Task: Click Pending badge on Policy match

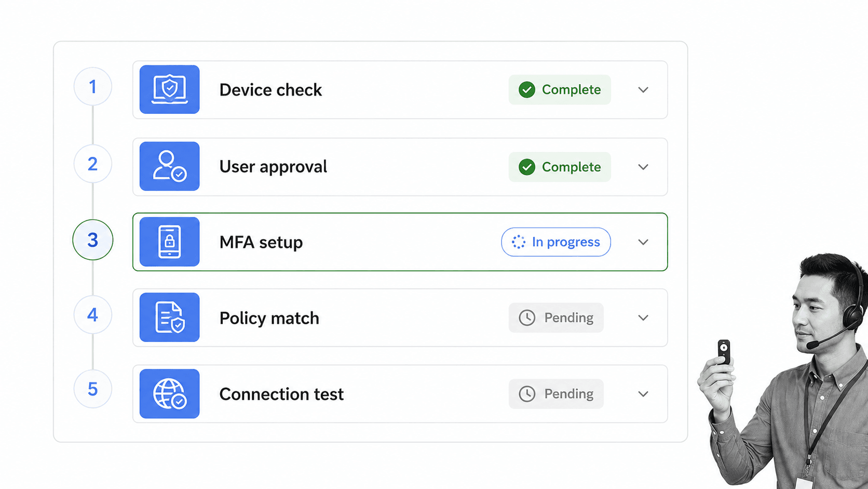Action: [x=556, y=318]
